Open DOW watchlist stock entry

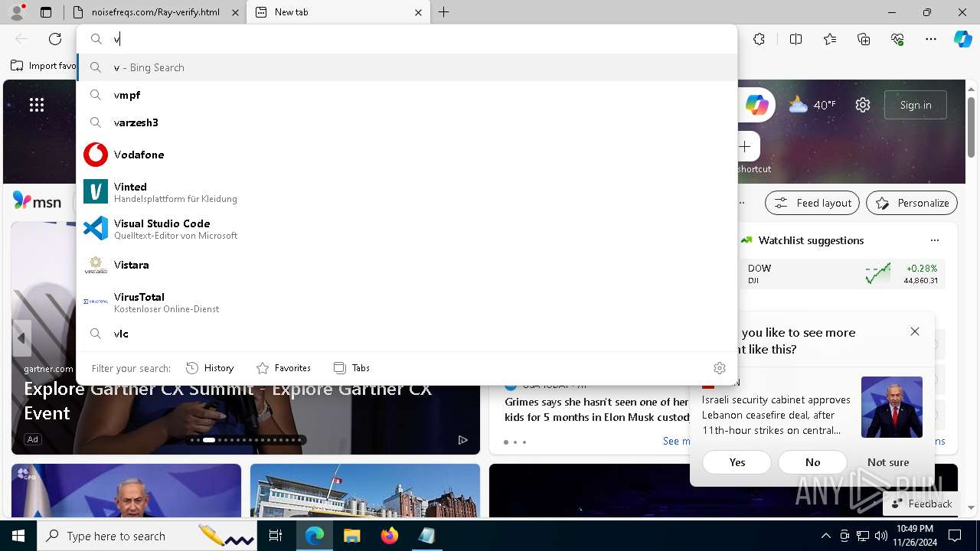(x=842, y=275)
